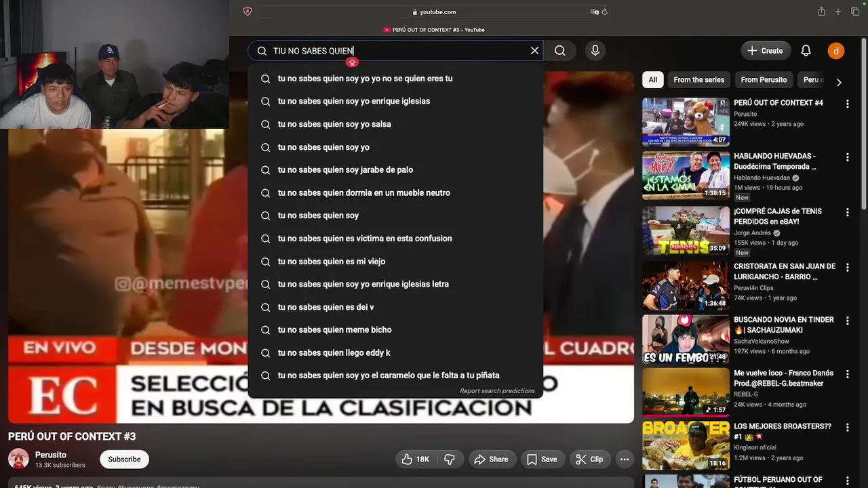Open the browser share icon
The height and width of the screenshot is (488, 868).
[821, 12]
